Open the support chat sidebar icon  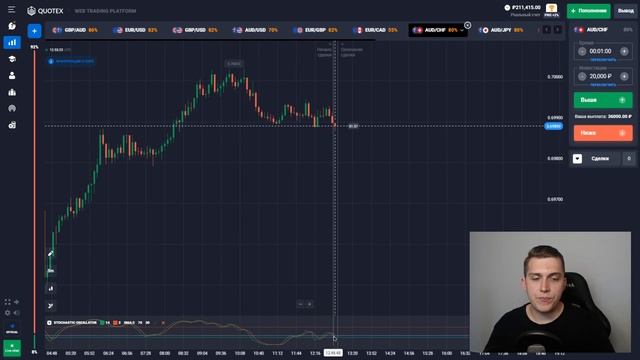12,26
